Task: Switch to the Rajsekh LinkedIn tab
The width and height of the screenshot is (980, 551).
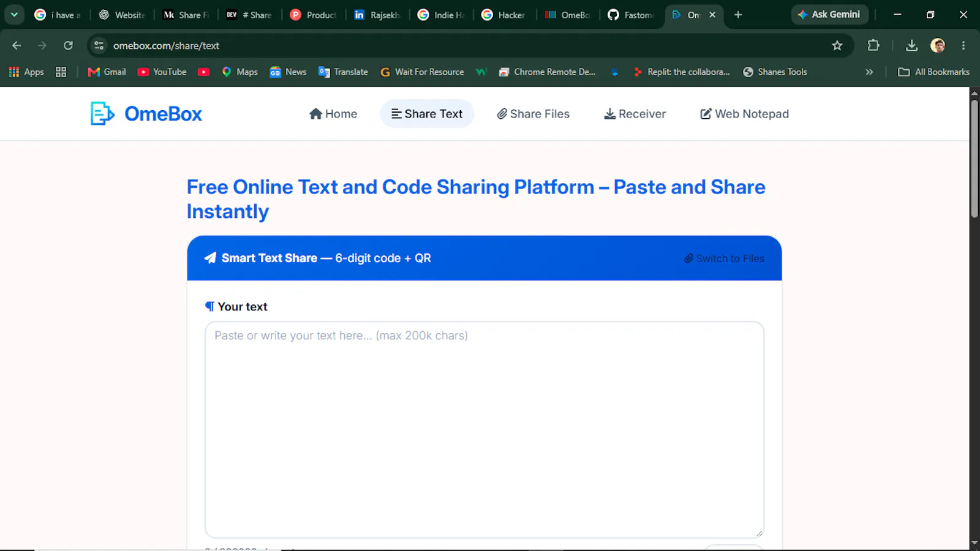Action: click(x=377, y=15)
